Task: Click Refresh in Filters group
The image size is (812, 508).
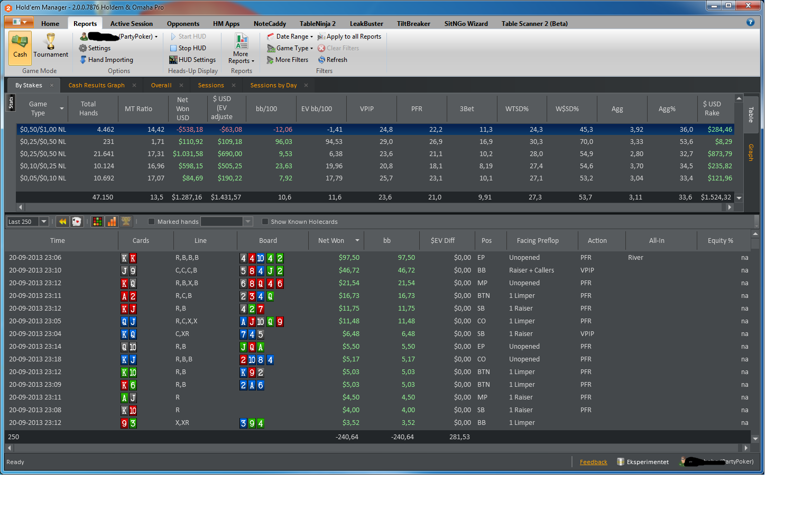Action: (333, 60)
